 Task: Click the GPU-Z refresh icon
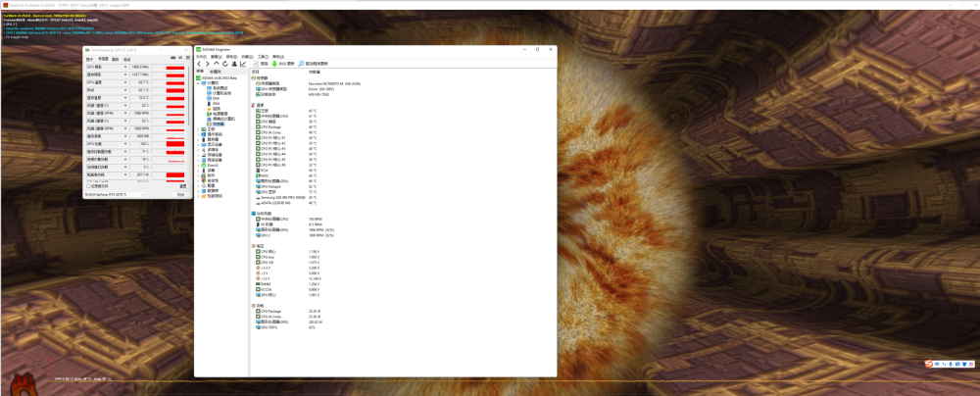180,58
